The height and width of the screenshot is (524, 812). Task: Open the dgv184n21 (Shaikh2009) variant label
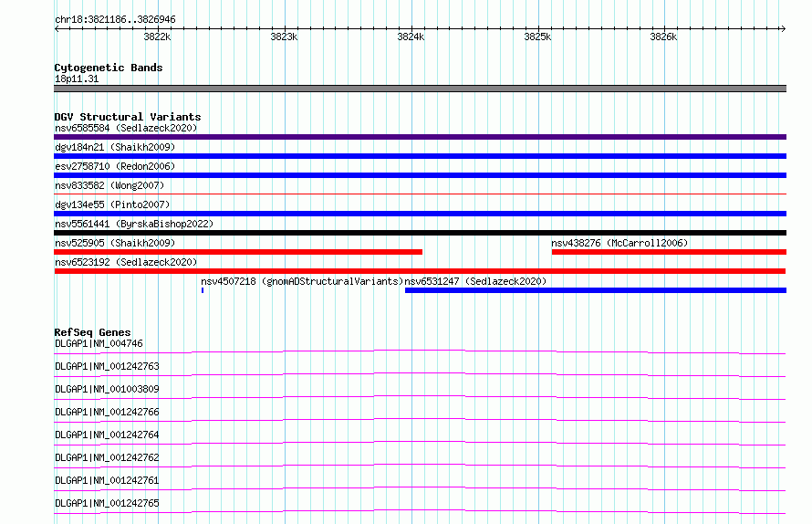pos(115,147)
